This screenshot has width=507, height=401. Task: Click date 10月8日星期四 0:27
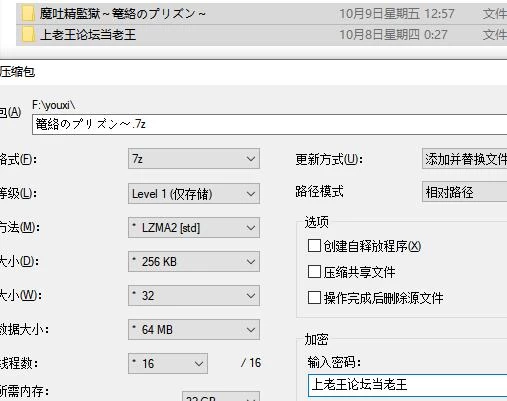click(x=393, y=35)
